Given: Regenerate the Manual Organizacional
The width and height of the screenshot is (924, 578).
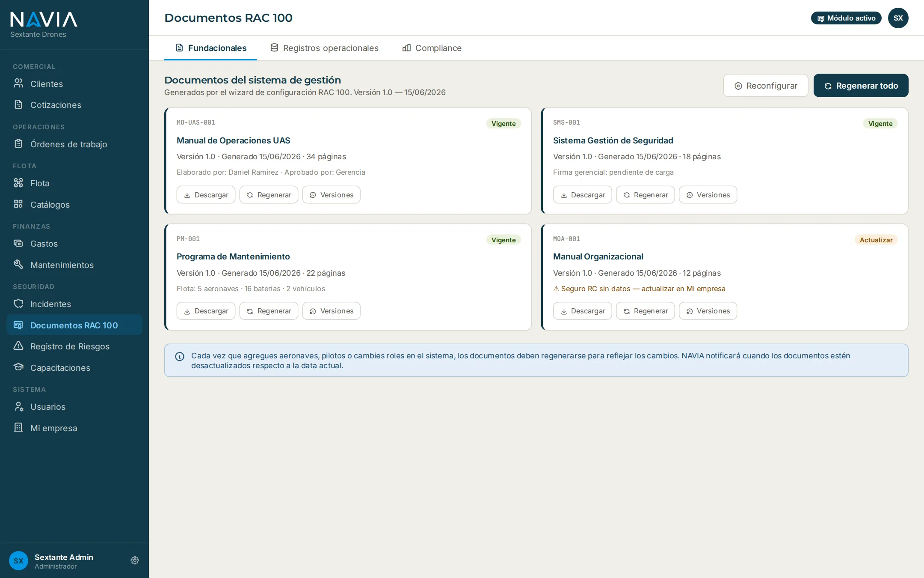Looking at the screenshot, I should click(x=645, y=311).
